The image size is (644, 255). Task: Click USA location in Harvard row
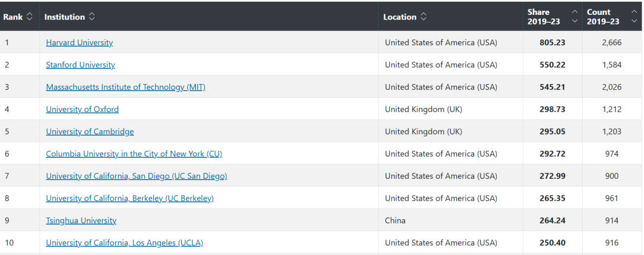click(441, 43)
